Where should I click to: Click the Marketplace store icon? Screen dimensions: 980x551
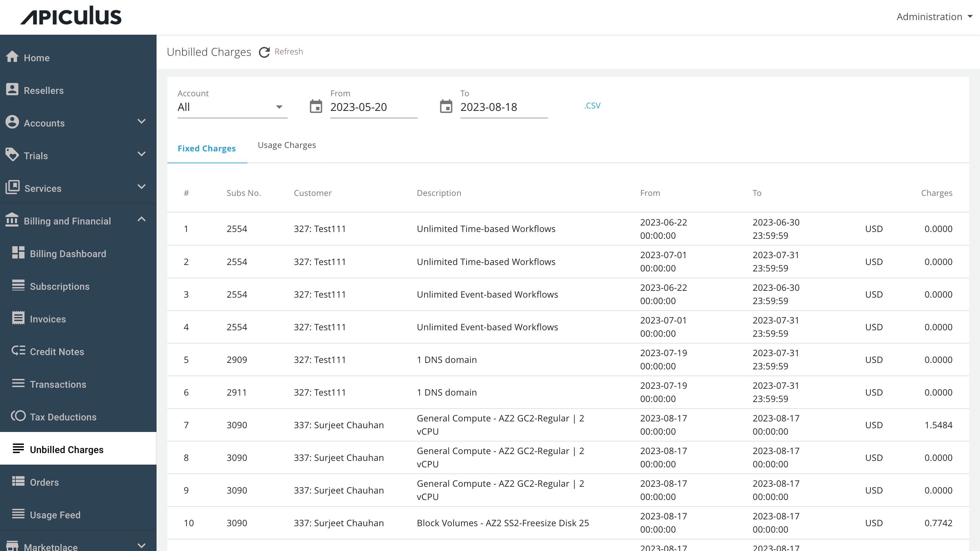[12, 547]
